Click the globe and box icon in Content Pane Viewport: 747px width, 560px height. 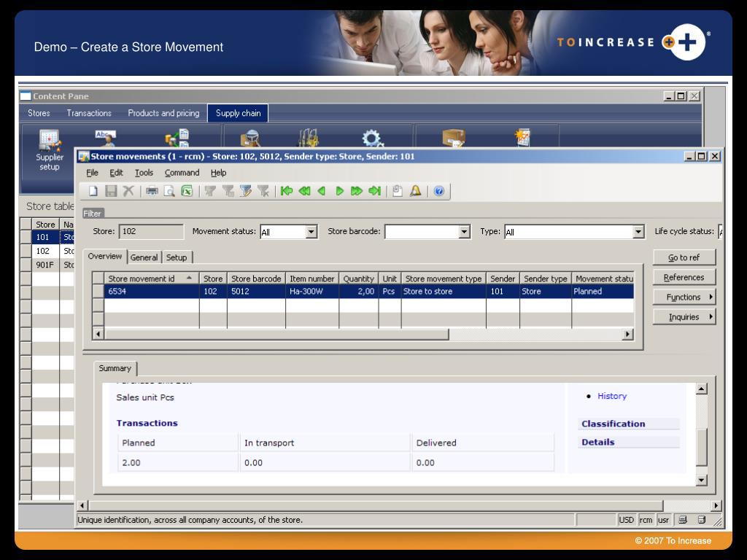(251, 138)
